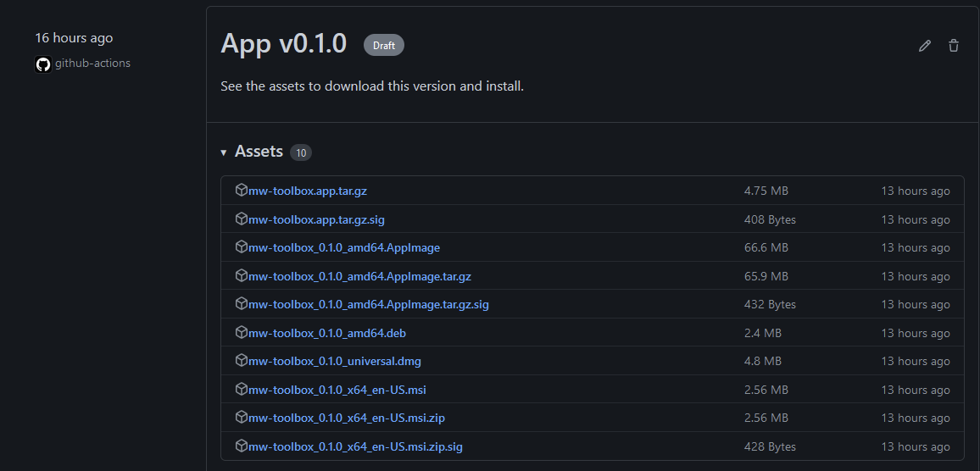Click package icon beside amd64.deb file
This screenshot has width=980, height=471.
(242, 332)
